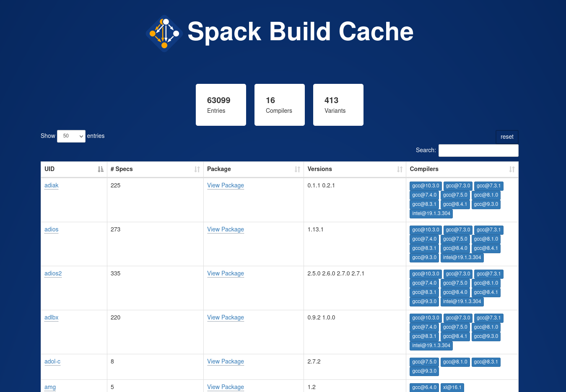Select the 413 Variants stat card
The height and width of the screenshot is (392, 566).
tap(338, 105)
